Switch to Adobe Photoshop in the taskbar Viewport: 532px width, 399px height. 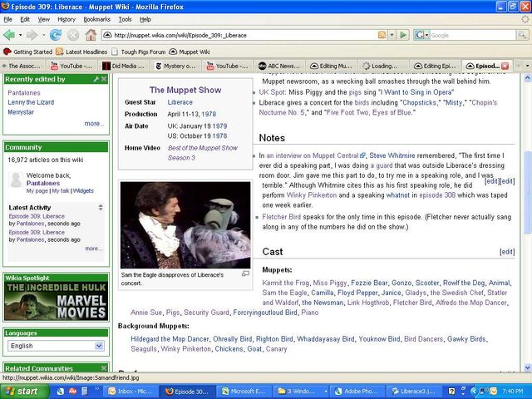pyautogui.click(x=358, y=392)
